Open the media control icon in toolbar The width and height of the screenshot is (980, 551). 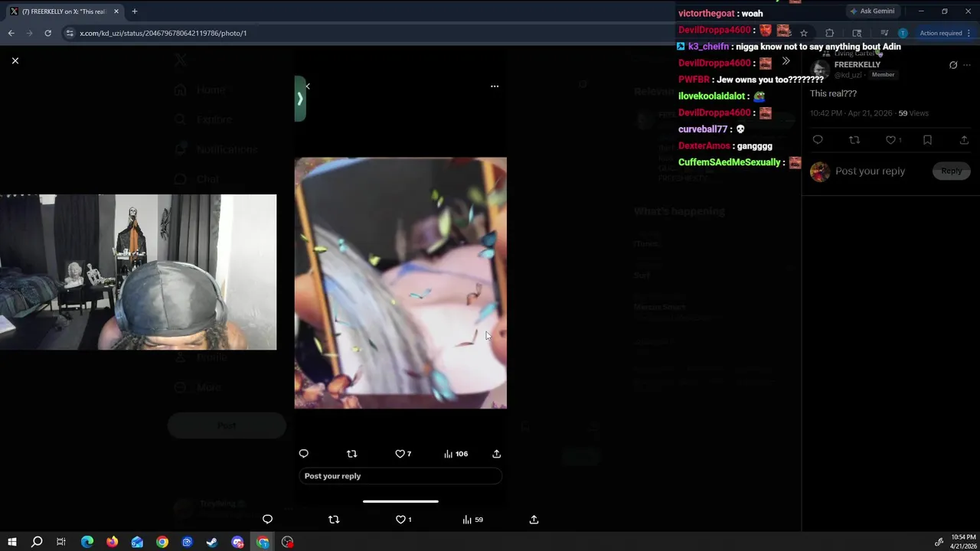click(x=884, y=33)
